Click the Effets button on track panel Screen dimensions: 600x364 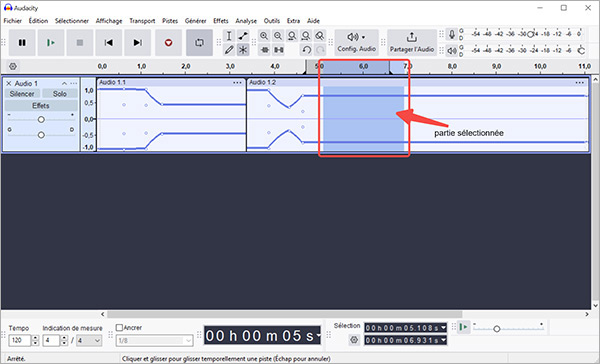[41, 106]
